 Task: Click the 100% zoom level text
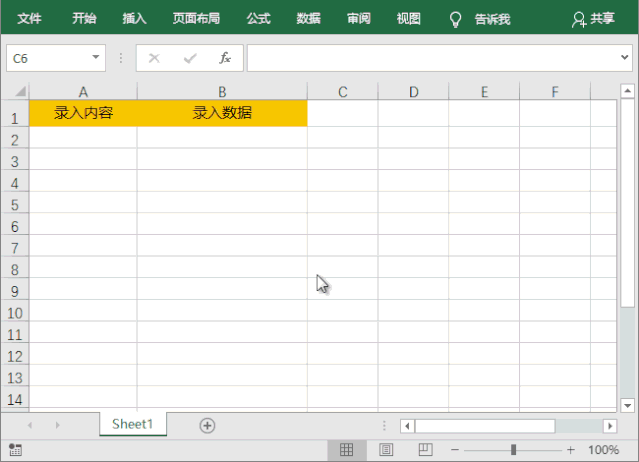coord(603,450)
